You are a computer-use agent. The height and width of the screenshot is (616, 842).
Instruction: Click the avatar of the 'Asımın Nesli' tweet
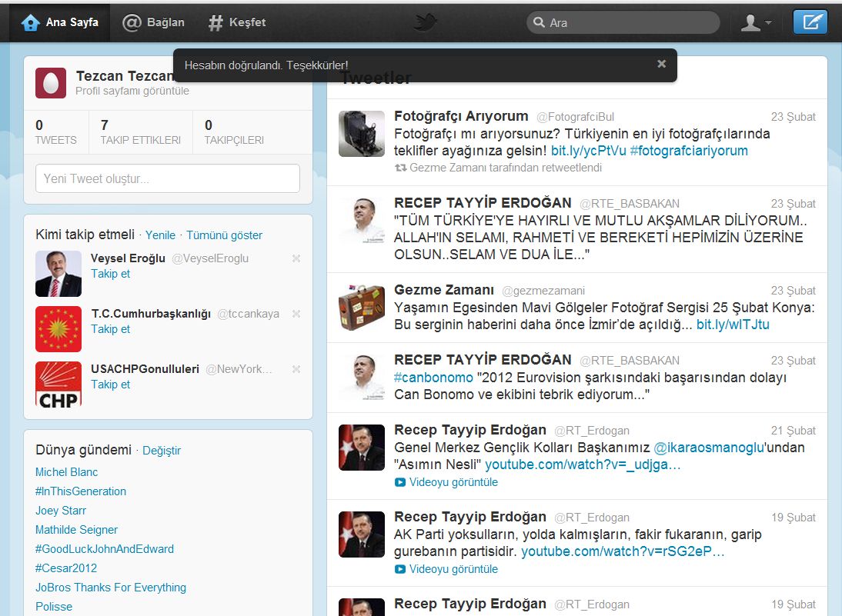(362, 448)
